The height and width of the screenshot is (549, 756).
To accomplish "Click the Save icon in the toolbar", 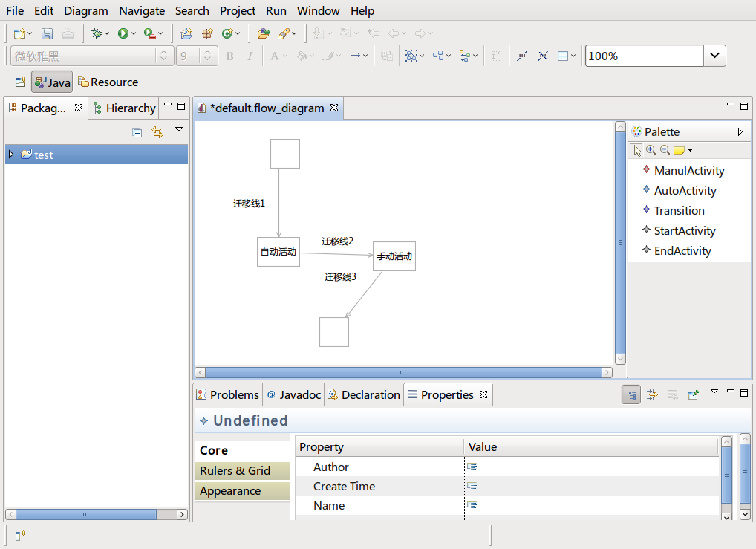I will (x=47, y=33).
